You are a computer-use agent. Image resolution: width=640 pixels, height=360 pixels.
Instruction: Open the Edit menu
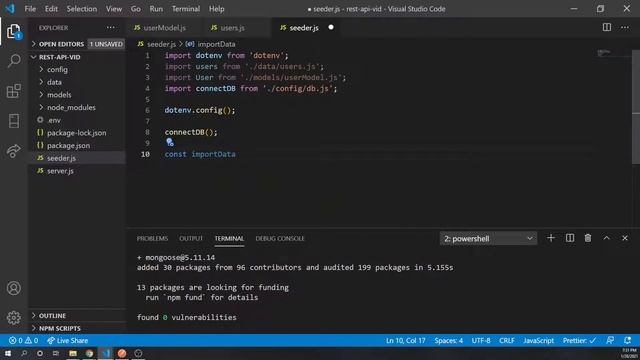click(51, 9)
